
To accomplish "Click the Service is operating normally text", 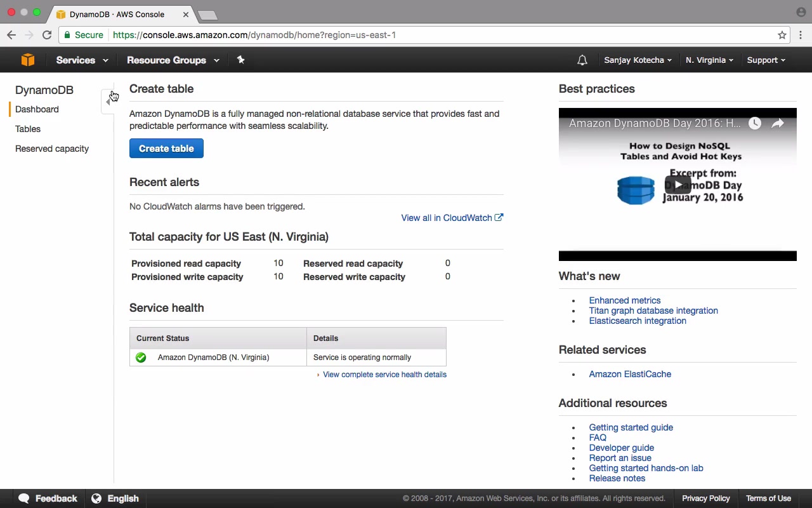I will tap(362, 358).
